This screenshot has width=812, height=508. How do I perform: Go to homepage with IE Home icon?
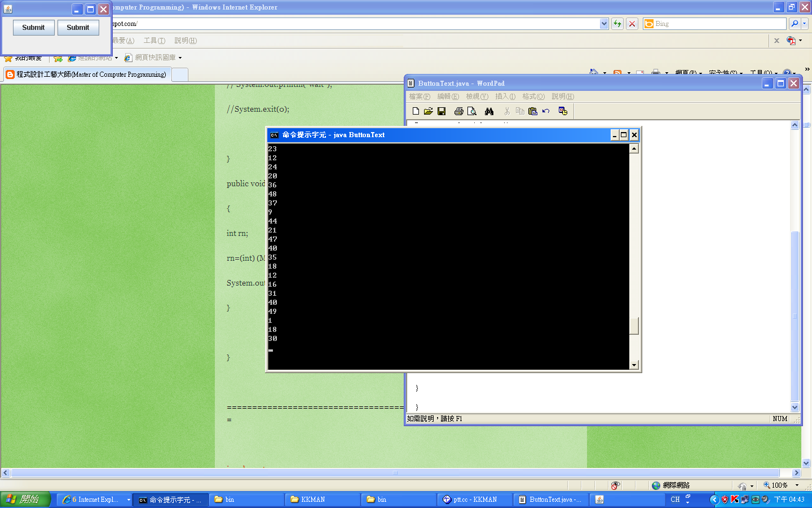pos(594,72)
